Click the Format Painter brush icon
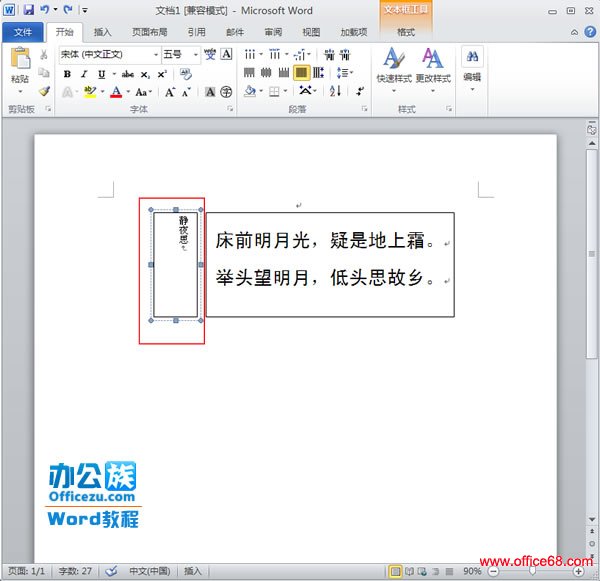 tap(44, 91)
